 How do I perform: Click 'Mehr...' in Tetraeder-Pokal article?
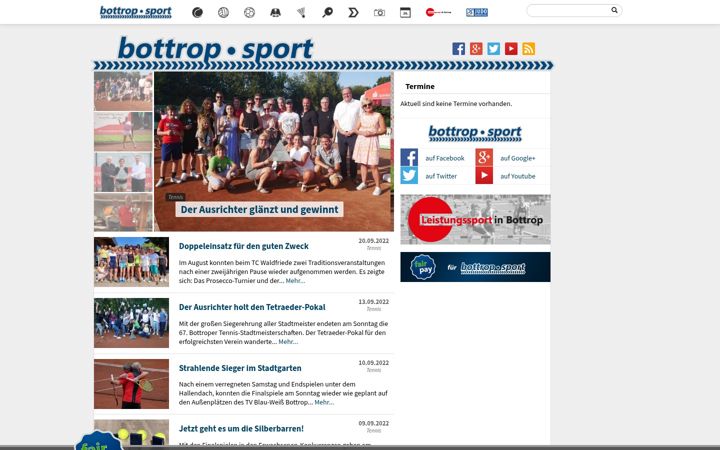(288, 342)
